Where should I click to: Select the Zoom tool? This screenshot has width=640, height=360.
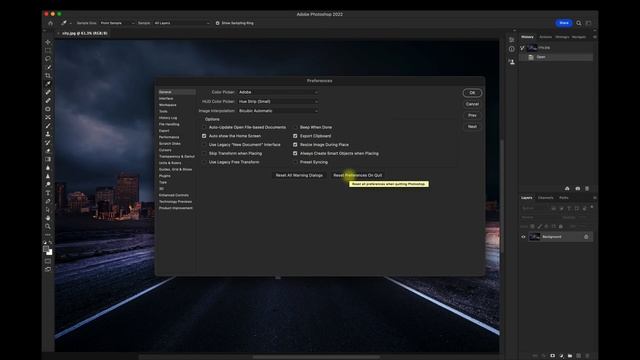[48, 226]
